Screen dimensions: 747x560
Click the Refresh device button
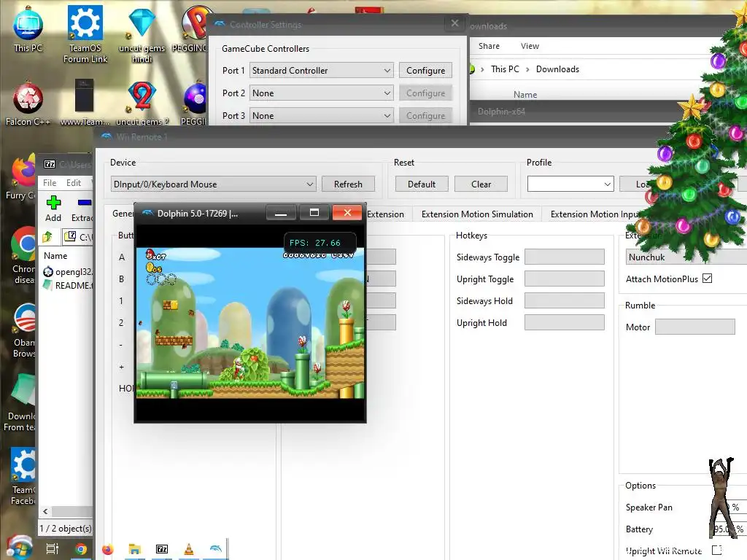(x=348, y=184)
